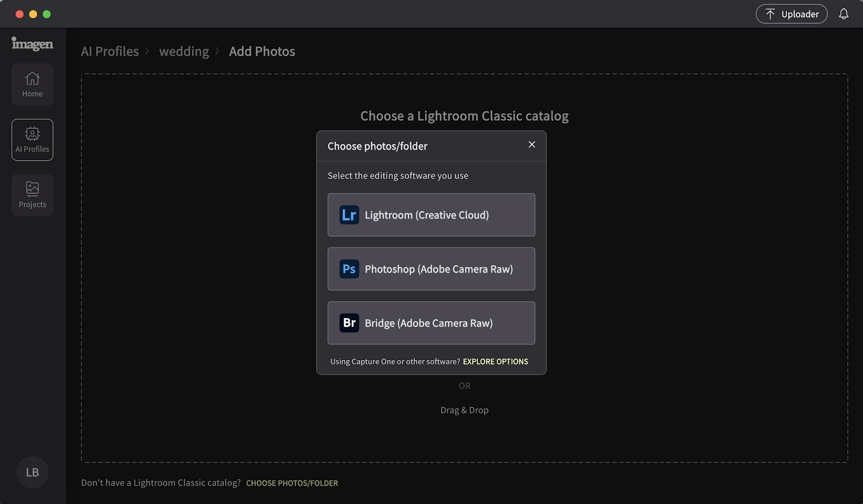Close the Choose photos/folder dialog
This screenshot has height=504, width=863.
tap(532, 144)
